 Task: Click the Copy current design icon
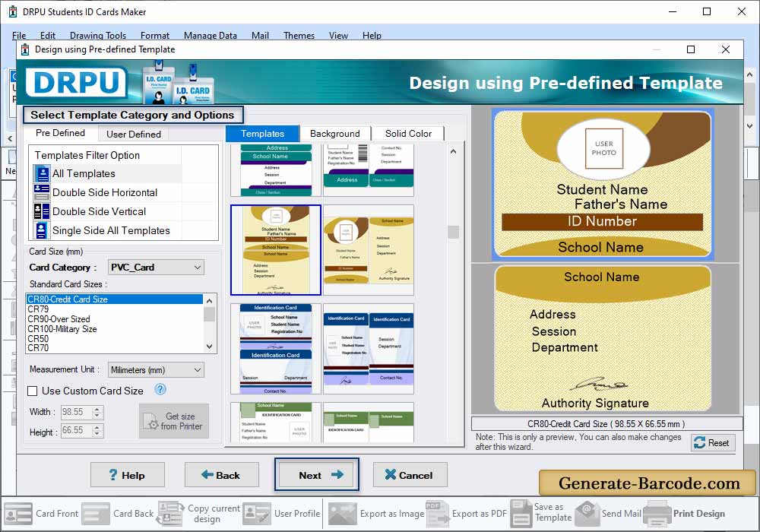click(170, 514)
